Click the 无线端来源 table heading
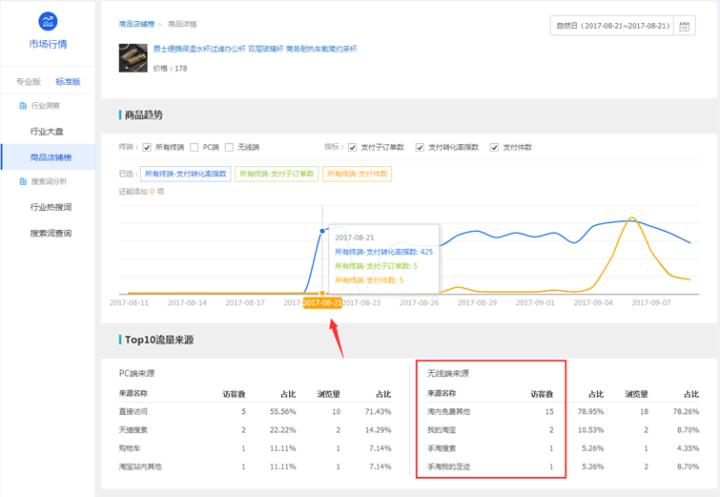The image size is (720, 497). click(x=448, y=373)
